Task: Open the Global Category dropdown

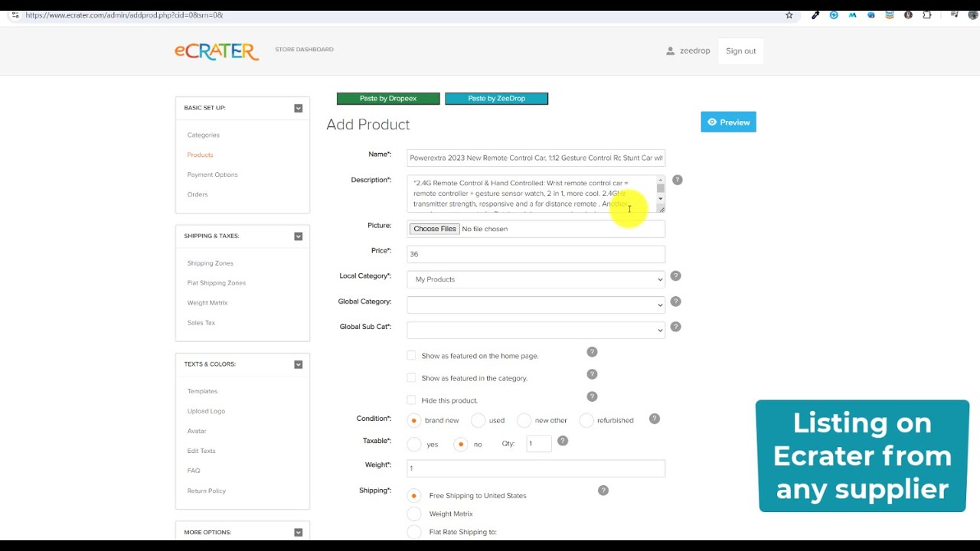Action: [x=536, y=305]
